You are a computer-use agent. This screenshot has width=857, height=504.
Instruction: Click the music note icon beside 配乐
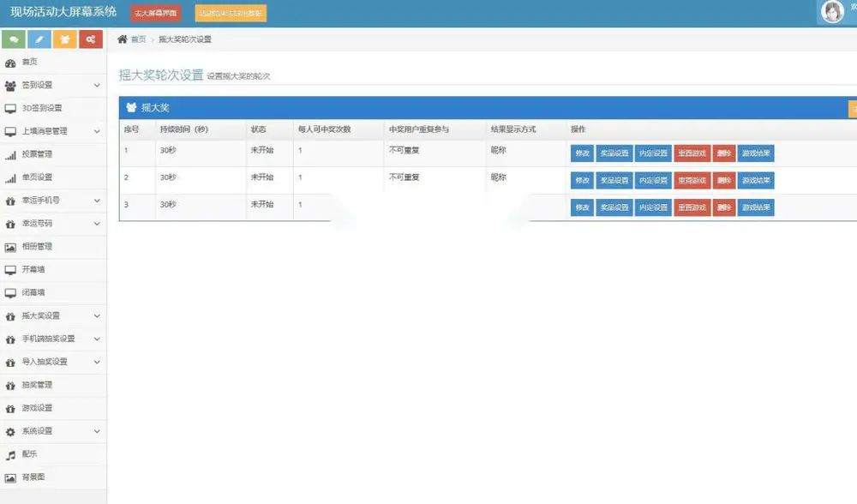(x=10, y=455)
